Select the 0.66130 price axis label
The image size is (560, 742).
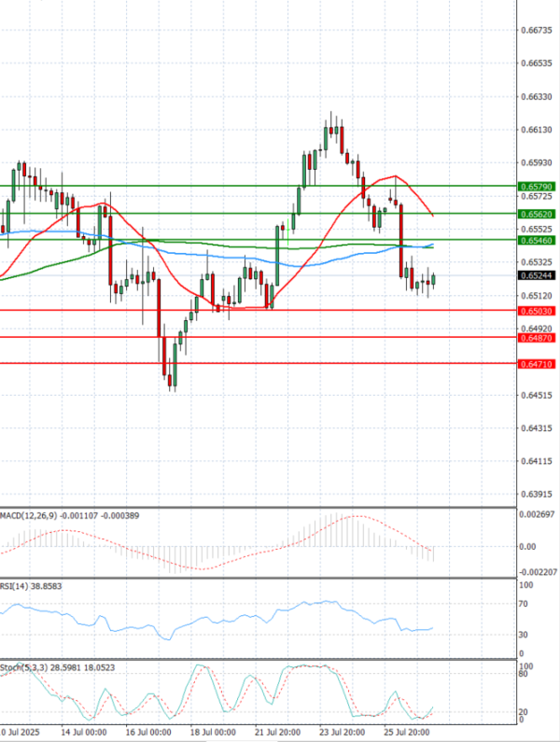pos(537,130)
